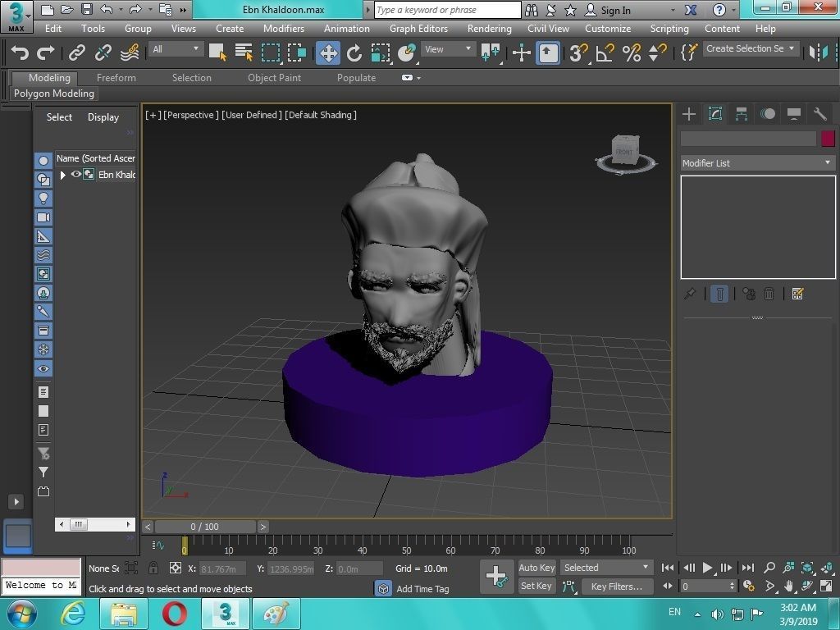The image size is (840, 630).
Task: Switch to Object Paint ribbon tab
Action: tap(274, 78)
